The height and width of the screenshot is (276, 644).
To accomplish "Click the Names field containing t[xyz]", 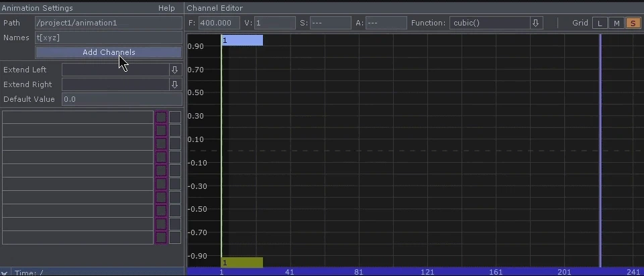I will [109, 38].
